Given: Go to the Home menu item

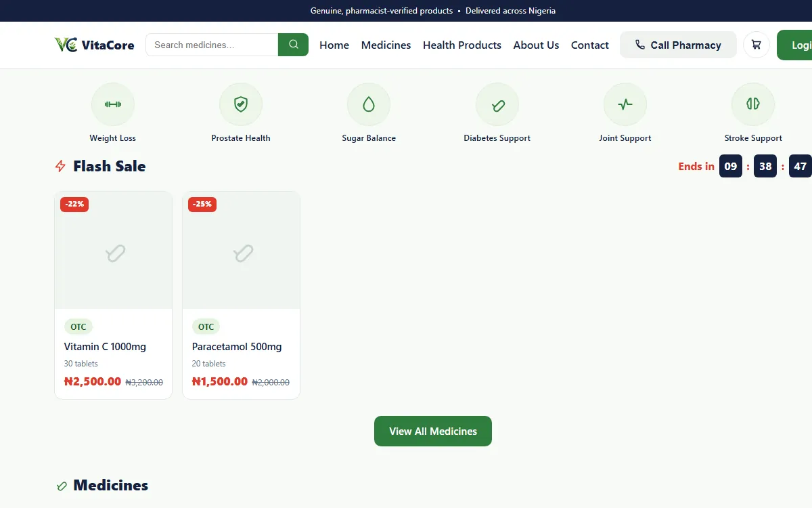Looking at the screenshot, I should coord(334,45).
